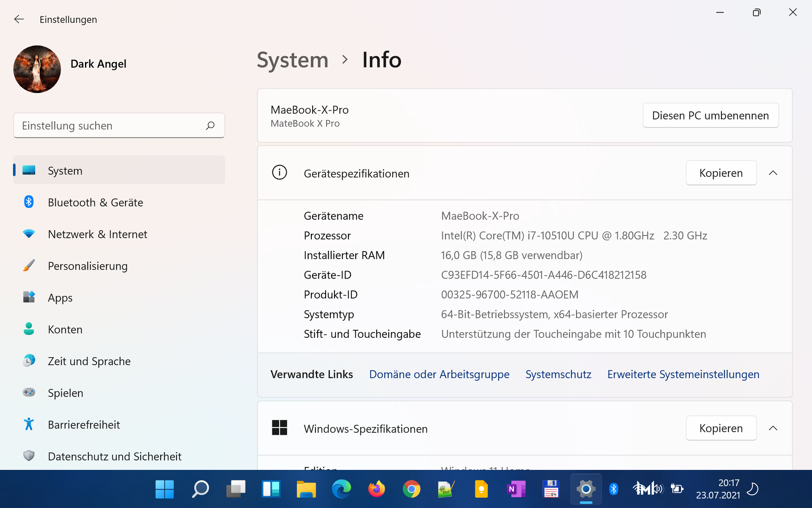Go back with the arrow icon
The width and height of the screenshot is (812, 508).
(x=19, y=19)
